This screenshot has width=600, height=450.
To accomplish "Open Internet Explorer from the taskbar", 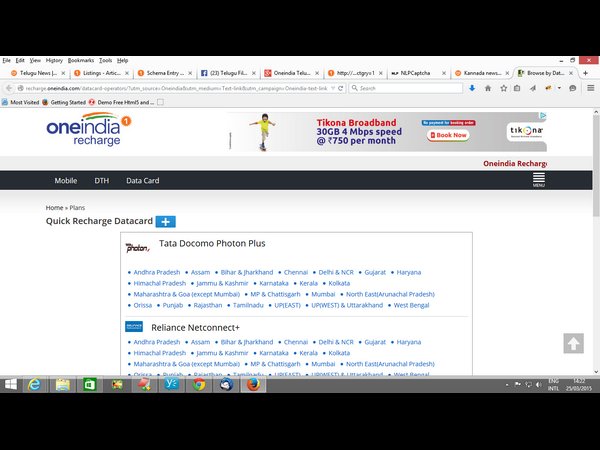I will tap(35, 384).
